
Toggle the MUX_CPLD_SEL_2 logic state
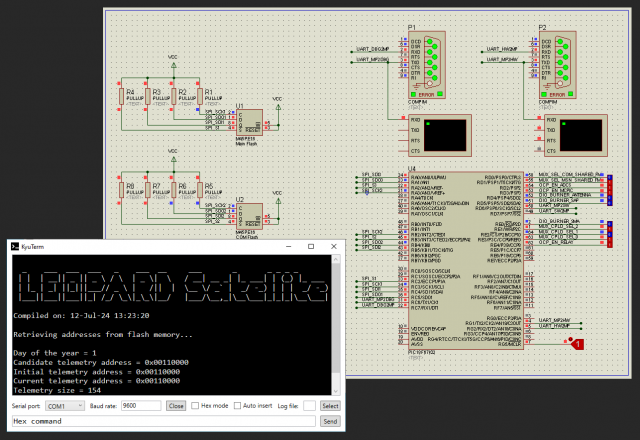pyautogui.click(x=610, y=229)
